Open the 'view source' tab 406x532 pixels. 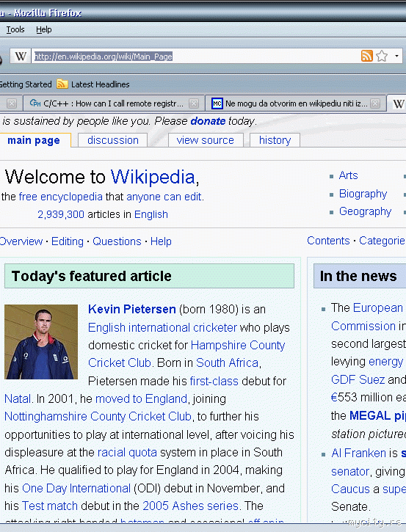206,140
